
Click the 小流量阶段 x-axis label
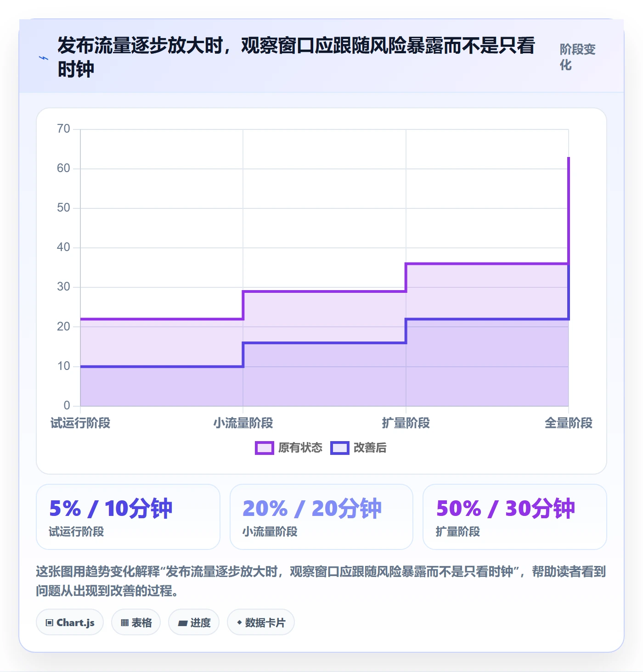point(243,423)
